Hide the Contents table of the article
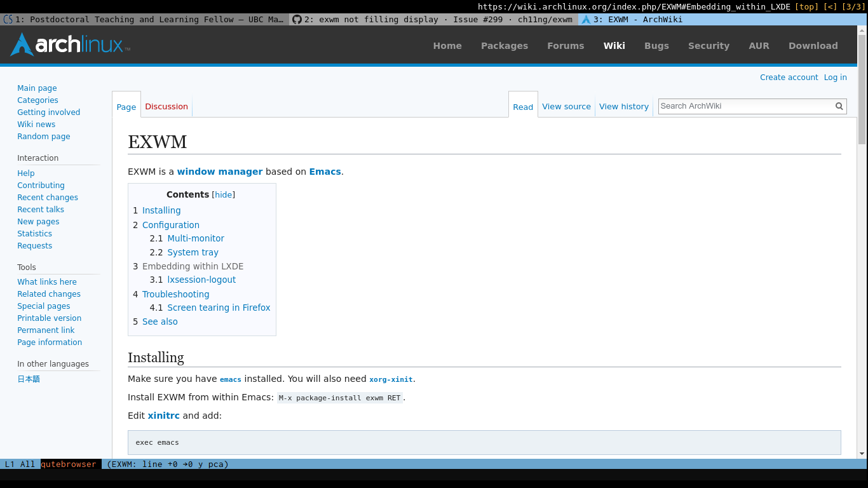 [223, 194]
